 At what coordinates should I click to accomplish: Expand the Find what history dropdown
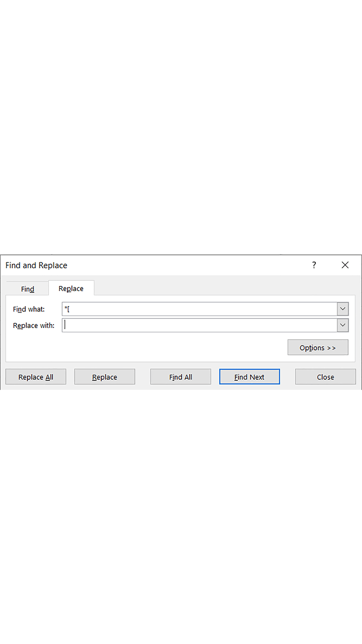coord(343,309)
